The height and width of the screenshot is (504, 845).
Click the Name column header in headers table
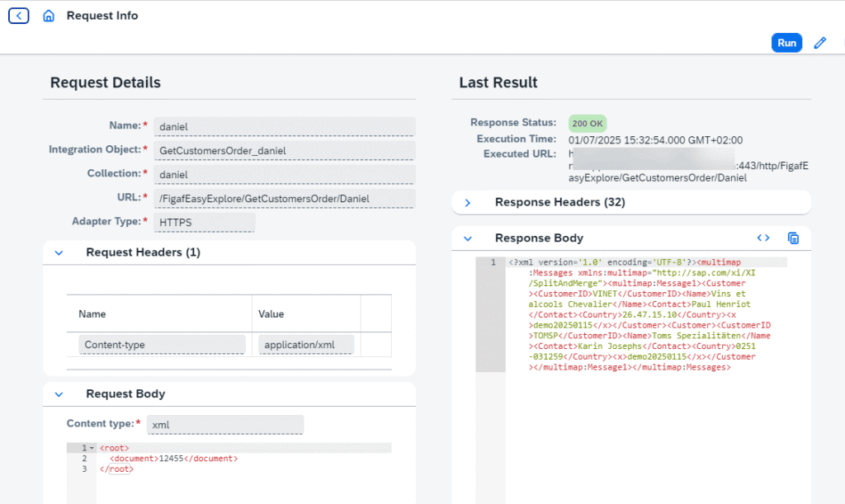[x=92, y=314]
